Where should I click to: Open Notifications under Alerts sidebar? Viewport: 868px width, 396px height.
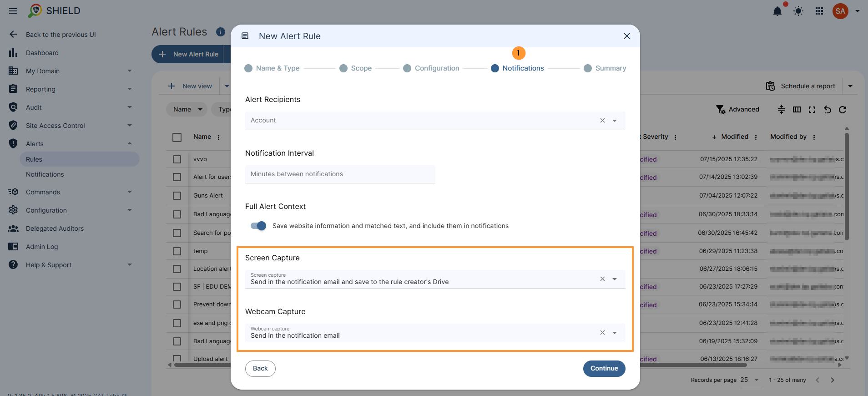(x=45, y=174)
